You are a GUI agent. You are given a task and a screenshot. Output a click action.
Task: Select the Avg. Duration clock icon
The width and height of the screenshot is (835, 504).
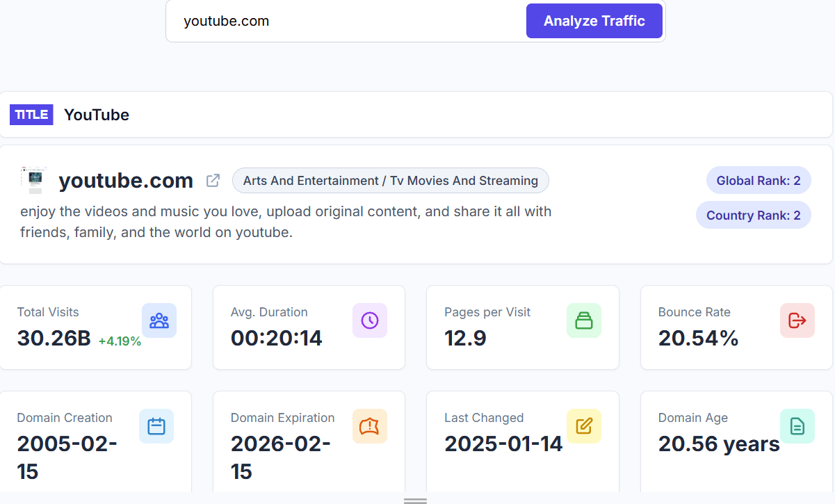[369, 320]
